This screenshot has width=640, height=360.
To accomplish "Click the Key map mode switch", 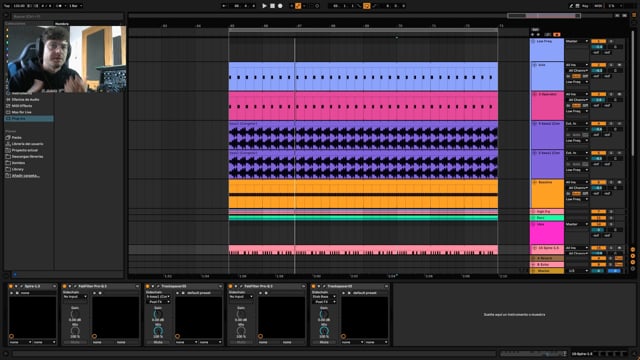I will coord(585,6).
